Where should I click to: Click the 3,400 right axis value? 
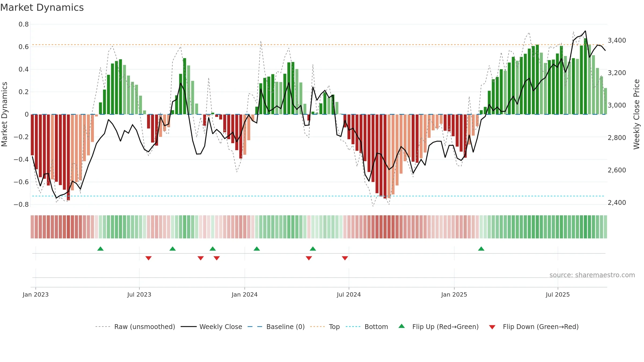(x=617, y=40)
